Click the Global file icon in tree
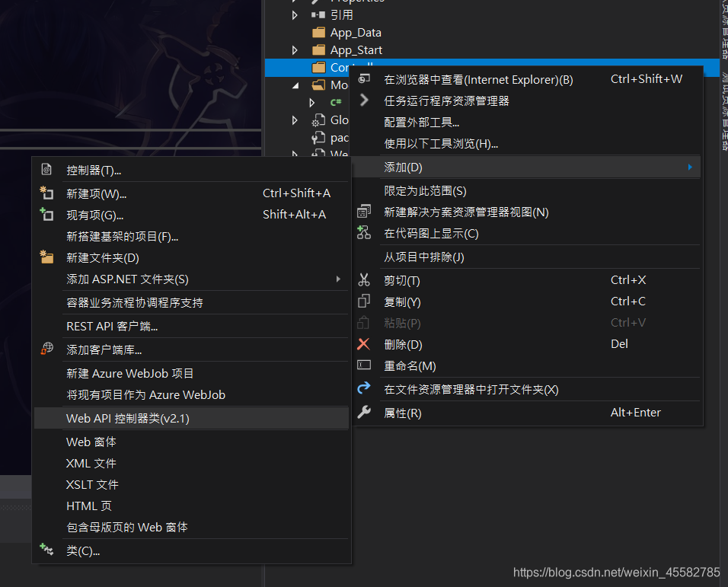Screen dimensions: 728x587 [x=318, y=120]
